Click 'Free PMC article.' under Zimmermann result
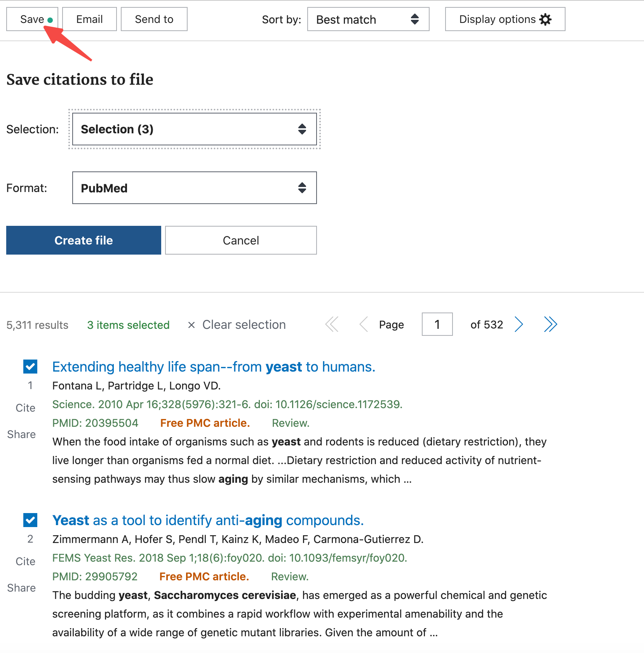Screen dimensions: 644x653 pyautogui.click(x=204, y=576)
